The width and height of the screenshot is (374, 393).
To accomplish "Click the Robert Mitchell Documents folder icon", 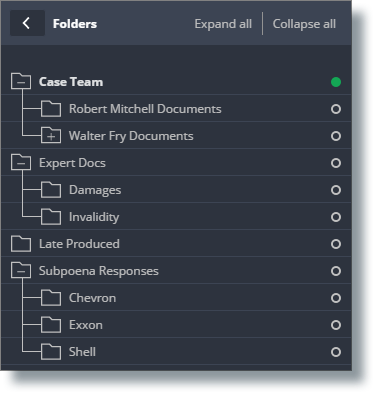I will pyautogui.click(x=51, y=108).
